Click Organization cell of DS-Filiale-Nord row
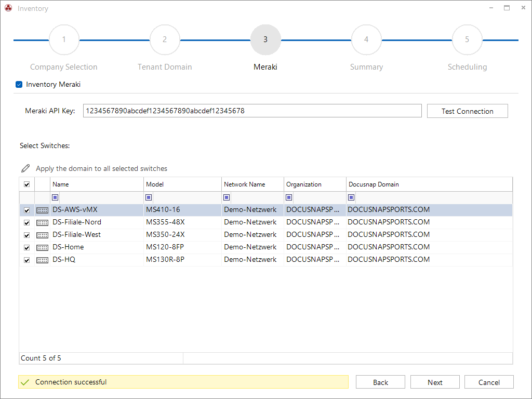The image size is (532, 399). [x=315, y=222]
